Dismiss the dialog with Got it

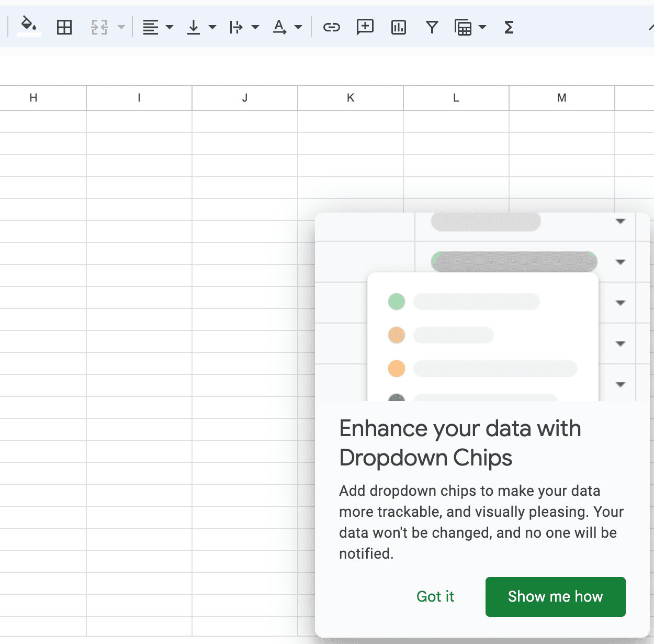point(435,596)
